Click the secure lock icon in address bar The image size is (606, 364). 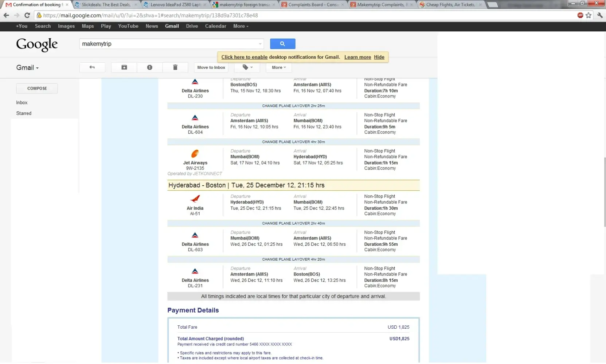click(x=39, y=15)
